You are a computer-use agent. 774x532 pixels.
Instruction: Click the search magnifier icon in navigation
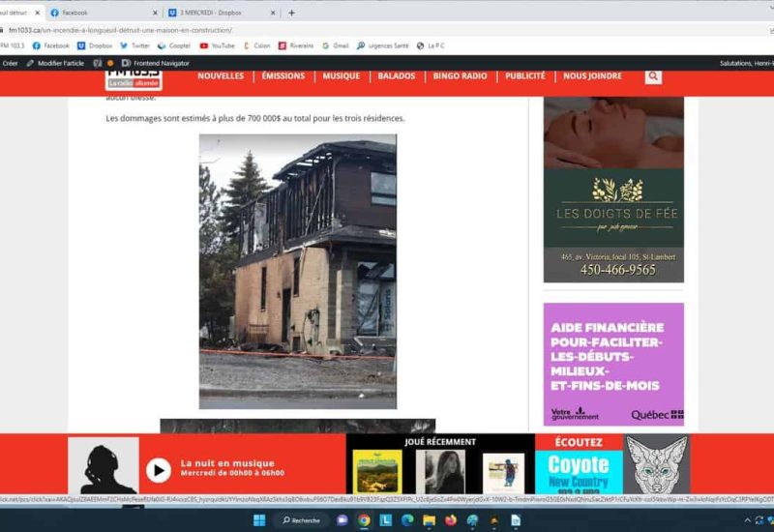[x=653, y=76]
